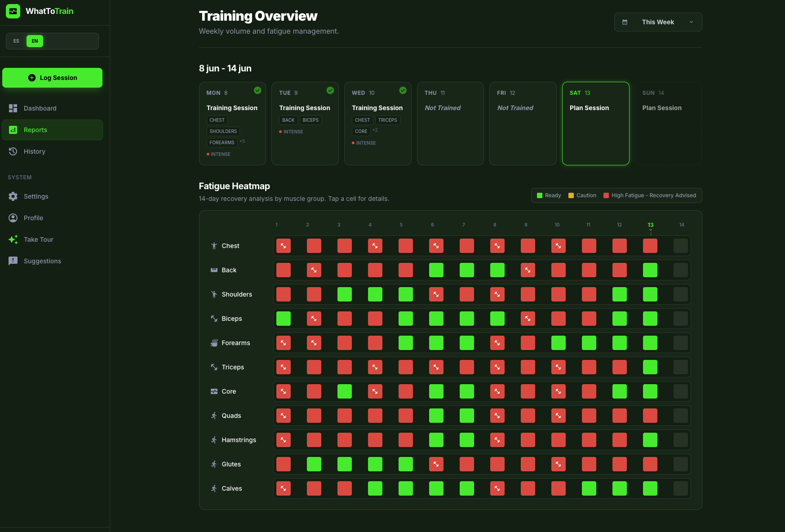Click the Back muscle group icon
Viewport: 785px width, 532px height.
pos(214,270)
